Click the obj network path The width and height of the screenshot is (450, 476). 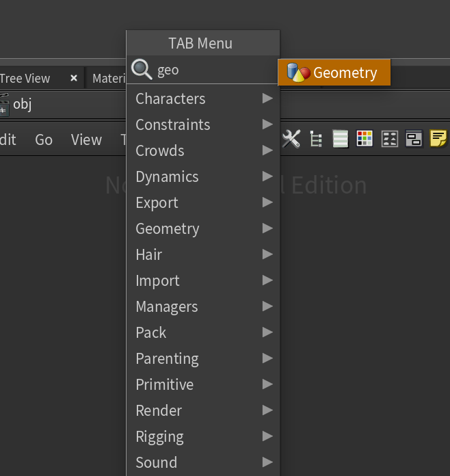(x=22, y=104)
